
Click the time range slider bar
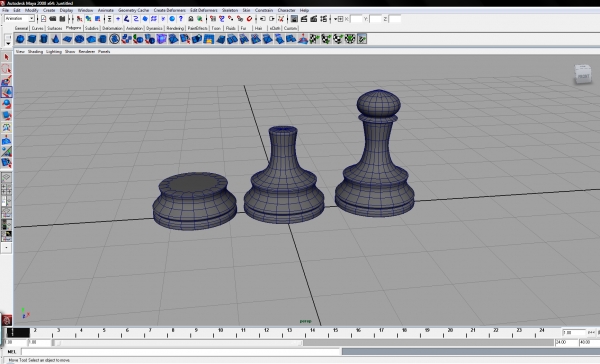click(x=178, y=343)
